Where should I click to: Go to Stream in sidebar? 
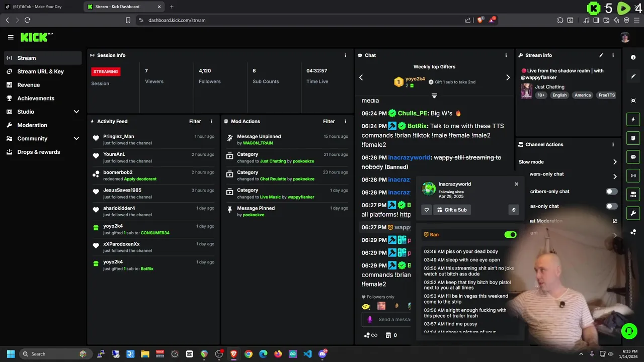[43, 58]
